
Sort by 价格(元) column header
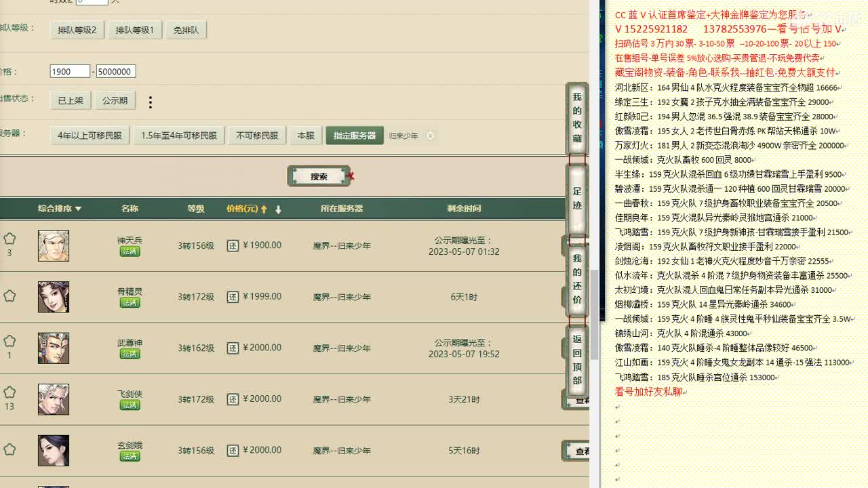point(242,209)
